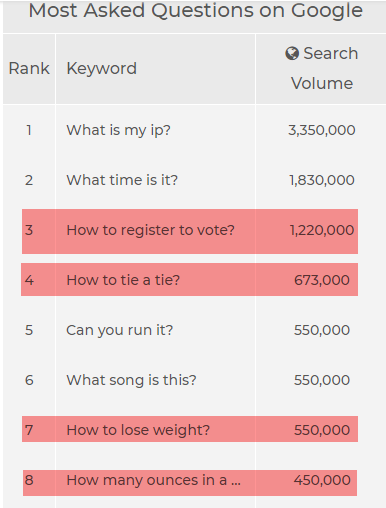This screenshot has width=386, height=508.
Task: Click the globe icon beside Search Volume
Action: point(292,54)
